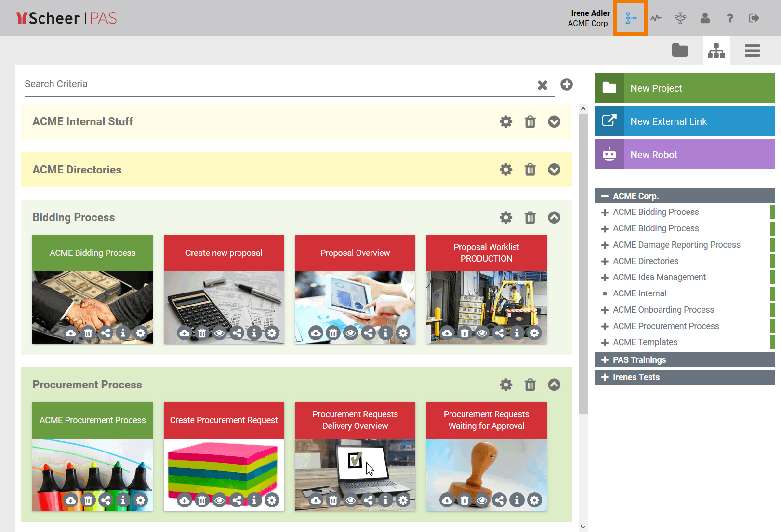Show info for Proposal Overview tile
Screen dimensions: 781x532
[x=385, y=333]
